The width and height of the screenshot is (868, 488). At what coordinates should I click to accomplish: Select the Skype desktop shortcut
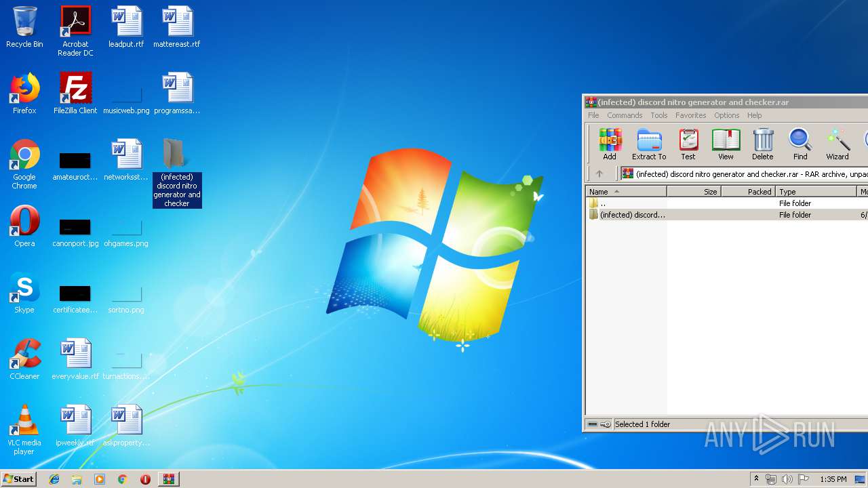24,293
